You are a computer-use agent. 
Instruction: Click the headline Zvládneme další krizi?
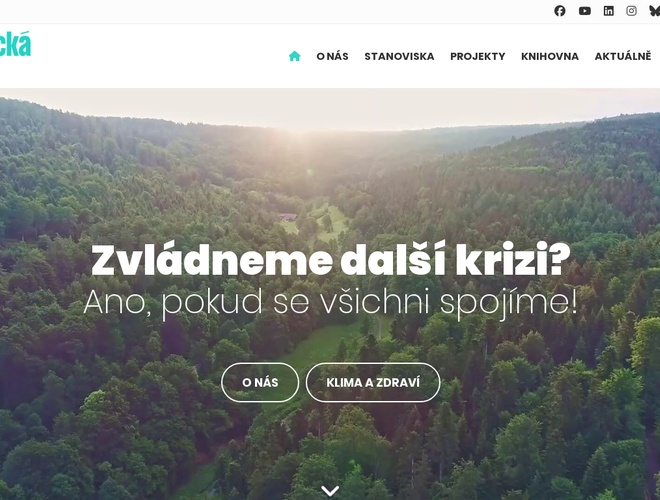(x=330, y=260)
